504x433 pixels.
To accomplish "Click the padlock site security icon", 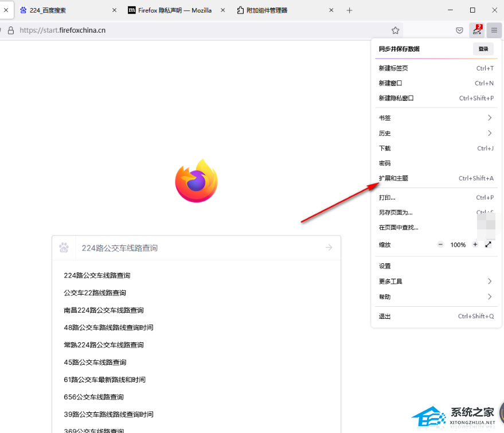I will coord(10,30).
